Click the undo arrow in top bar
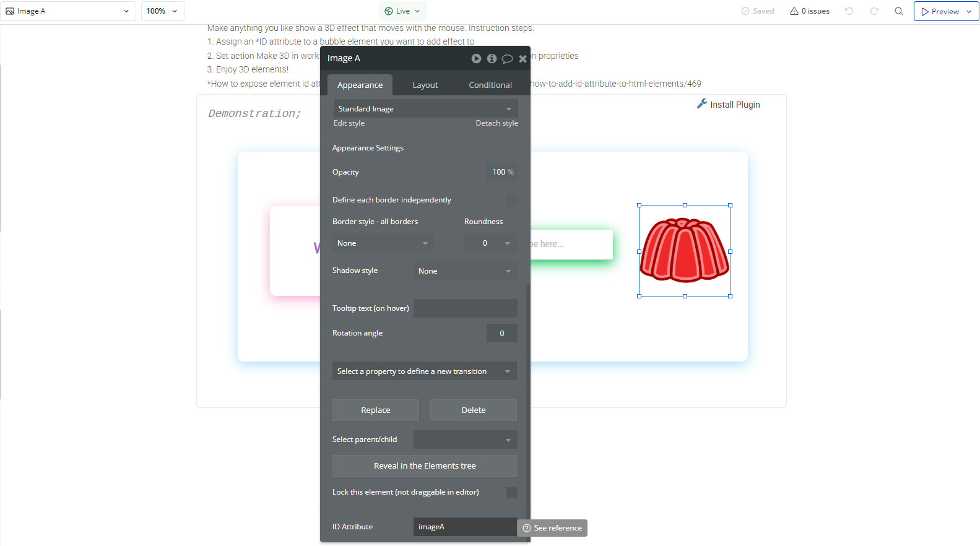The height and width of the screenshot is (546, 980). coord(849,11)
